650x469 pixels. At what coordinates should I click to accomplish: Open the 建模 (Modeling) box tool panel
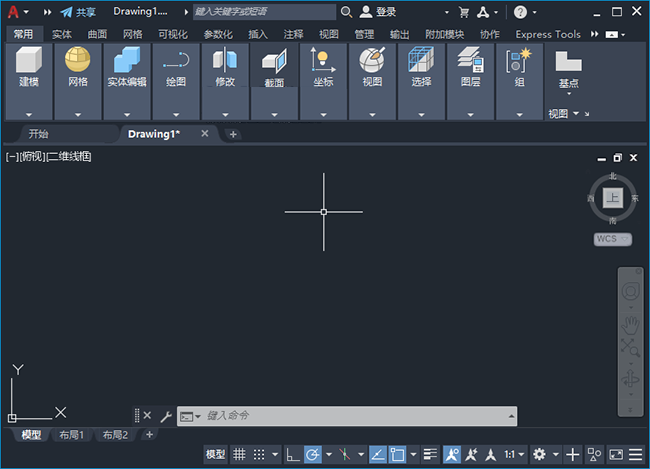point(29,62)
